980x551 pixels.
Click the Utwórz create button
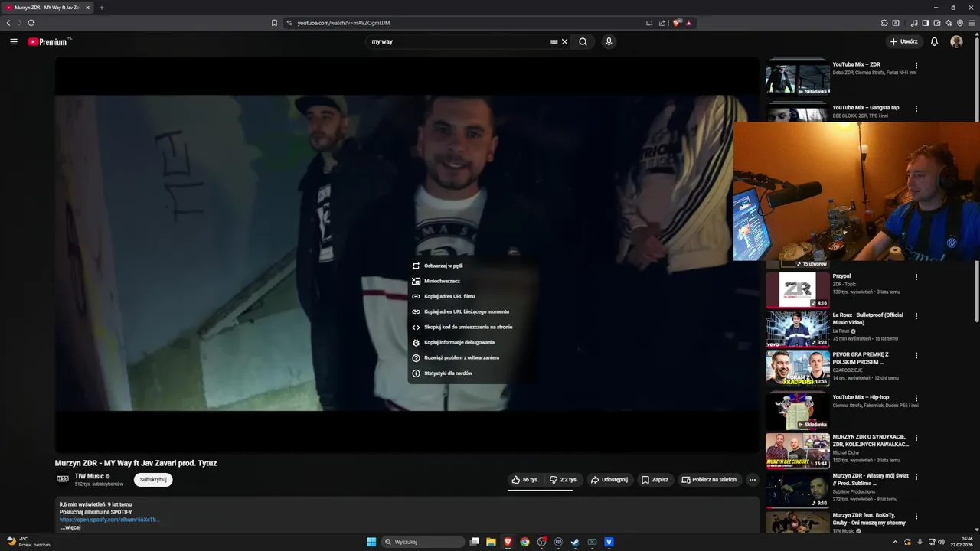(x=903, y=42)
